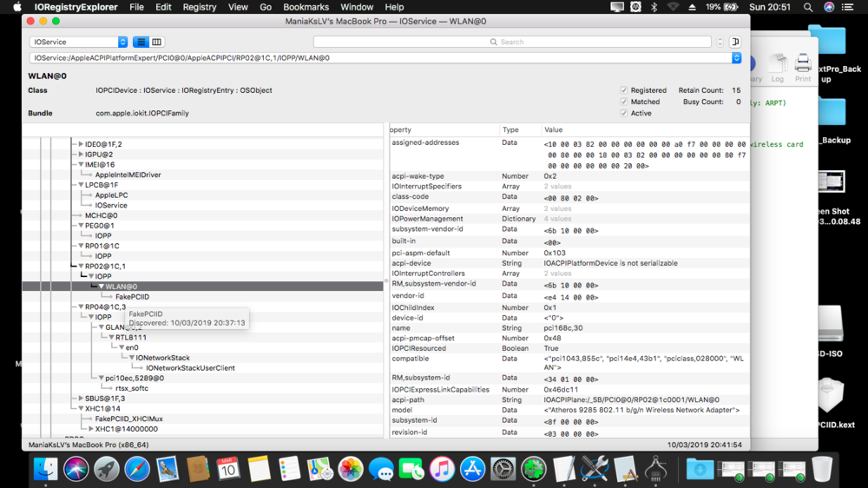This screenshot has height=488, width=868.
Task: Switch to column browser view icon
Action: click(156, 42)
